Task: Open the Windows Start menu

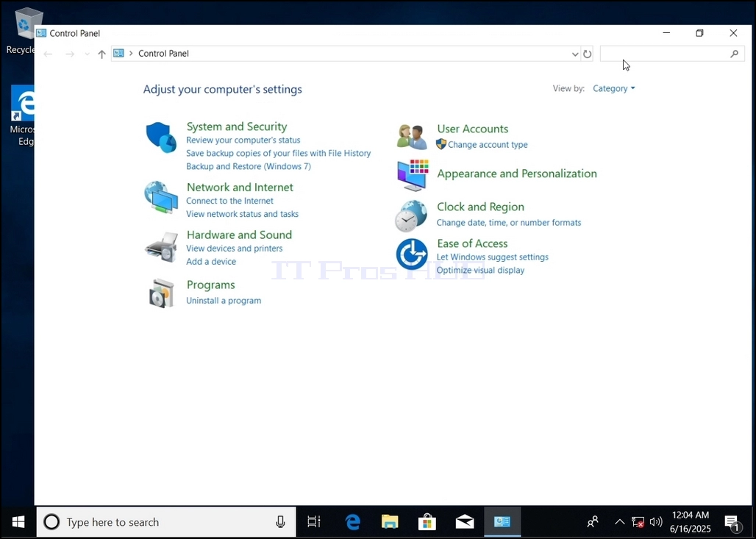Action: click(18, 521)
